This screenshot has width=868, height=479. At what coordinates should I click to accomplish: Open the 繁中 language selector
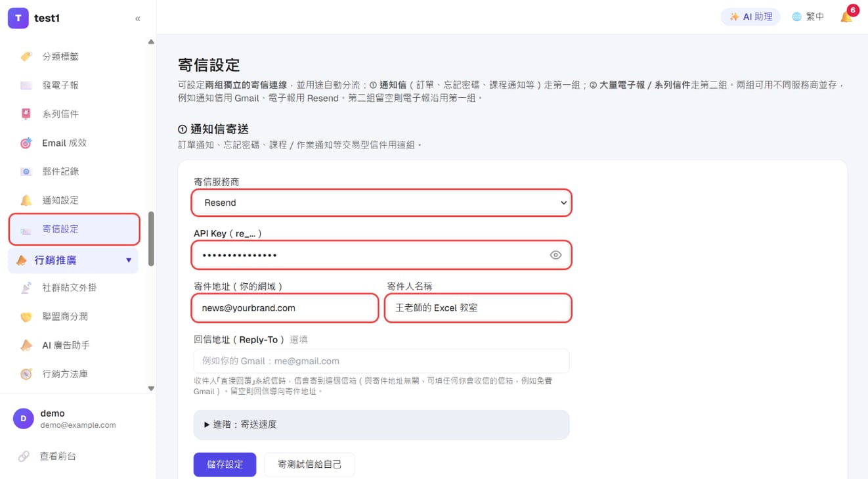(x=808, y=17)
